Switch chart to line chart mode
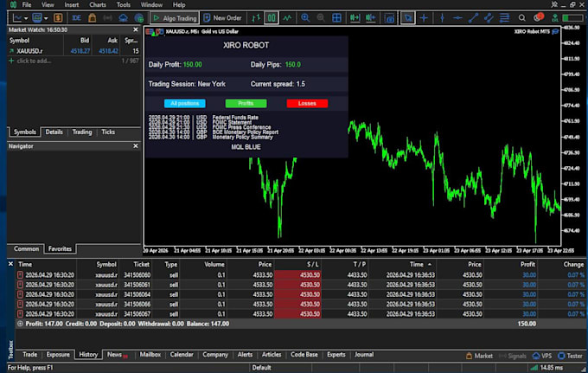This screenshot has width=588, height=373. tap(287, 18)
